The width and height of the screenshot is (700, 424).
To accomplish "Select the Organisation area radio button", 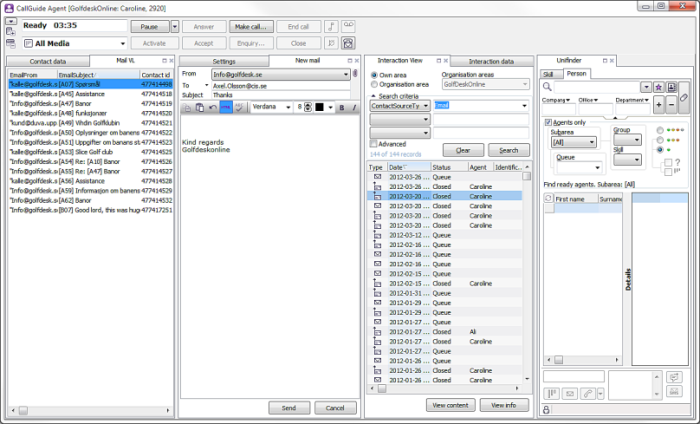I will [x=374, y=84].
